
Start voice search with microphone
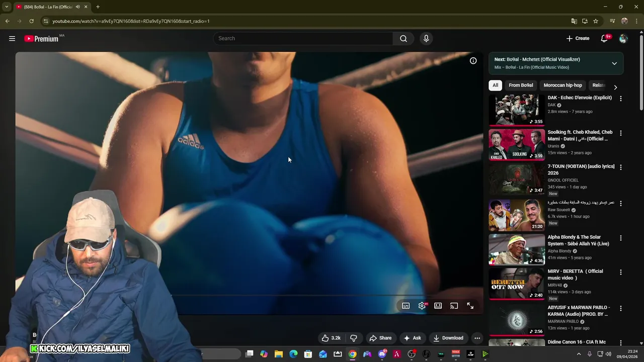click(x=426, y=38)
